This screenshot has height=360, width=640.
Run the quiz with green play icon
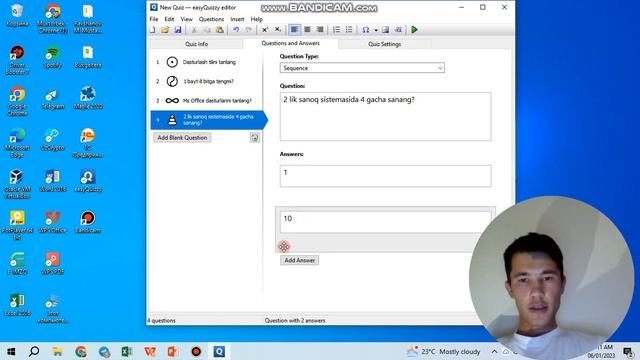[x=414, y=30]
